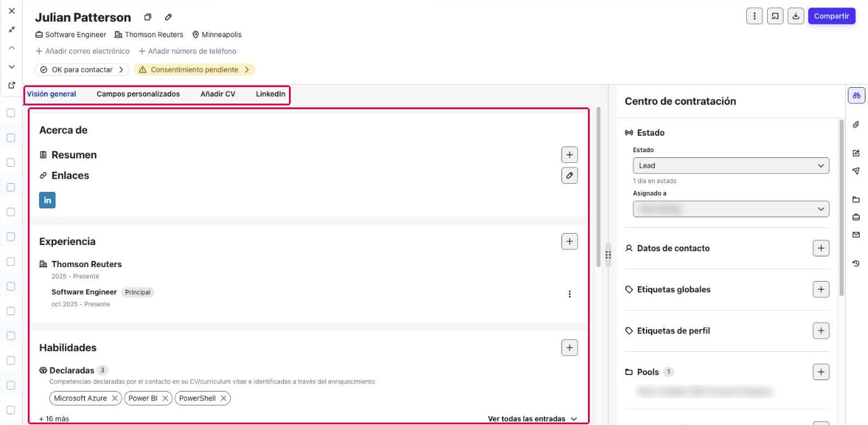Expand Ver todas las entradas
This screenshot has width=868, height=425.
[532, 419]
